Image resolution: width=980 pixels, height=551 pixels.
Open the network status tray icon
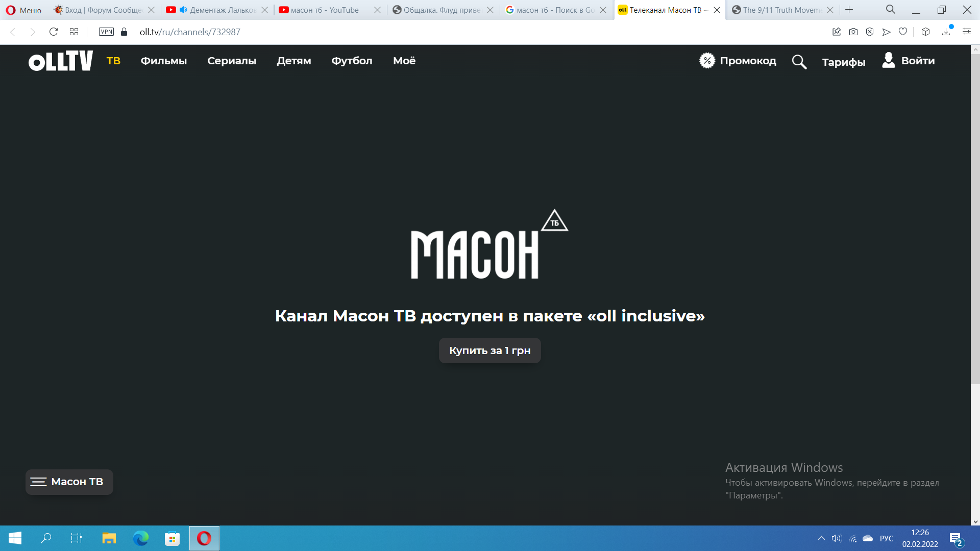pos(853,538)
